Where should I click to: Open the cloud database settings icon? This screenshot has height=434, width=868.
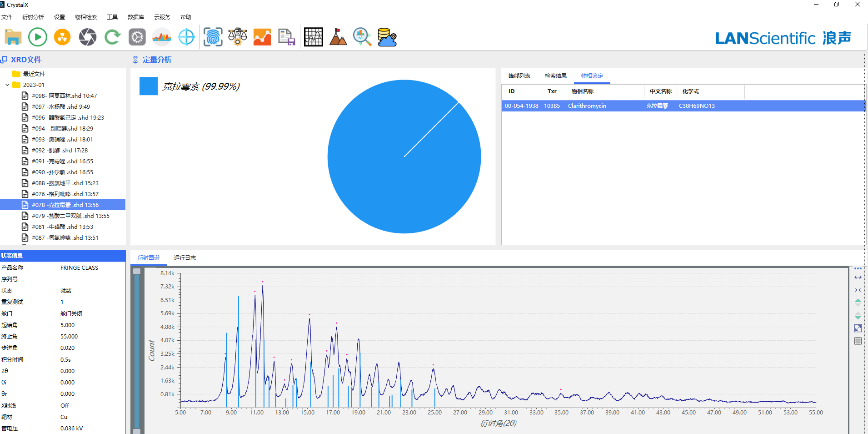tap(387, 37)
